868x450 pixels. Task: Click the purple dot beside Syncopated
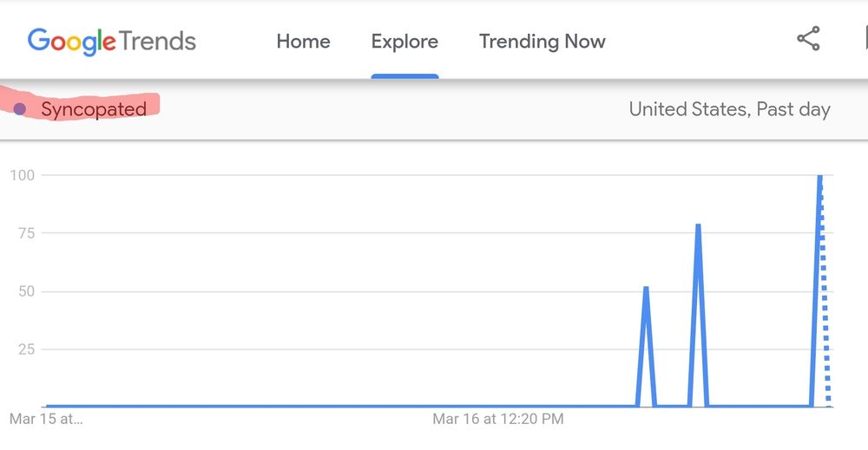[20, 109]
